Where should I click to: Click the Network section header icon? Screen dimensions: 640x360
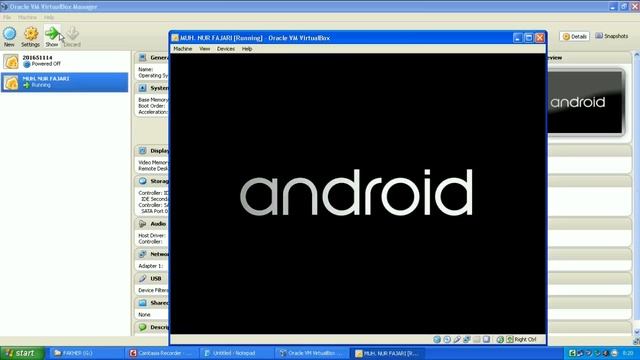pos(142,254)
